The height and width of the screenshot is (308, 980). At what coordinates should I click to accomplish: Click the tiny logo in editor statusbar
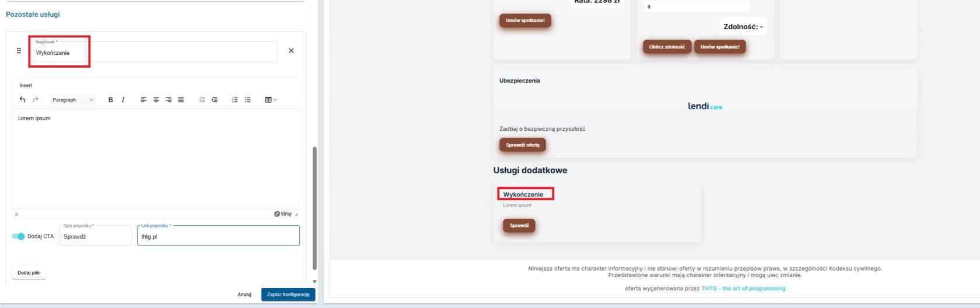(283, 214)
